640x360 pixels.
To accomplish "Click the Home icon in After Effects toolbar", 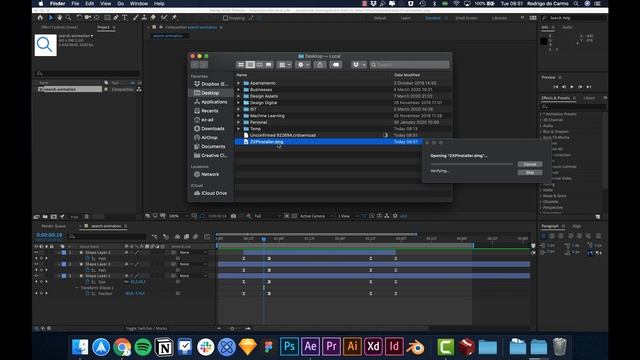I will [x=40, y=18].
